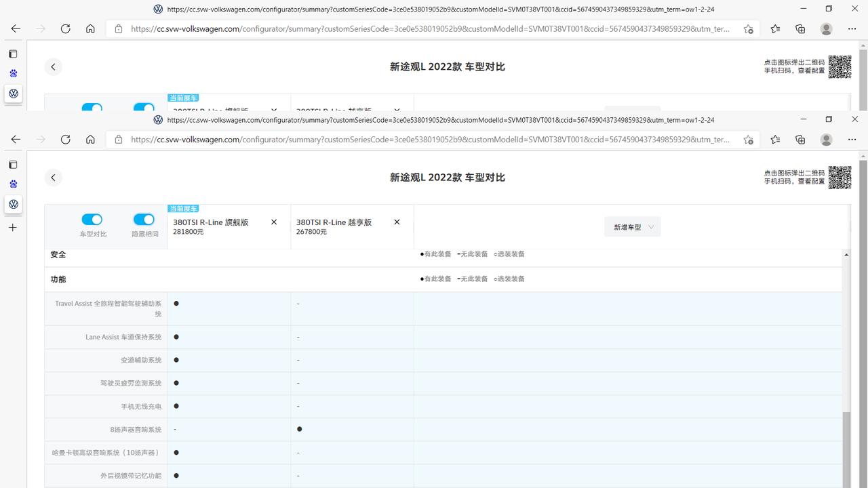Open profile avatar in front window
Viewport: 868px width, 488px height.
(826, 140)
